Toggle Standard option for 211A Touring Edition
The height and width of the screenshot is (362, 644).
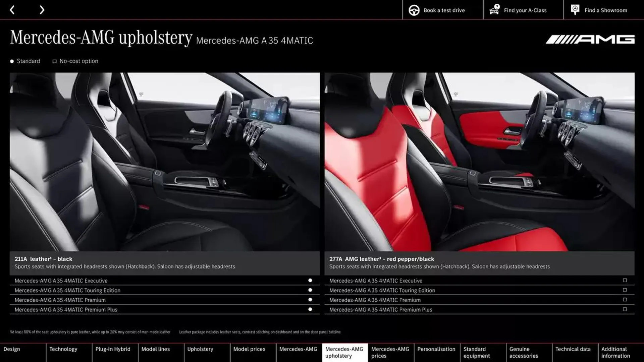click(x=311, y=290)
